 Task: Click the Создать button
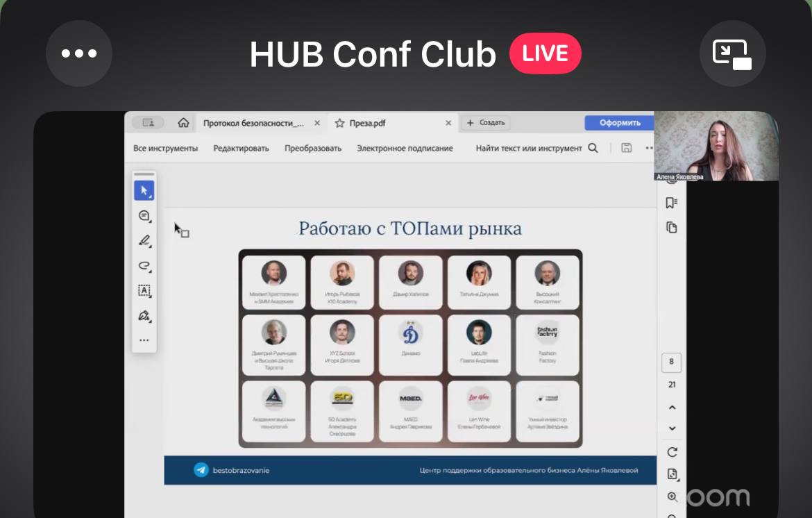[x=486, y=123]
